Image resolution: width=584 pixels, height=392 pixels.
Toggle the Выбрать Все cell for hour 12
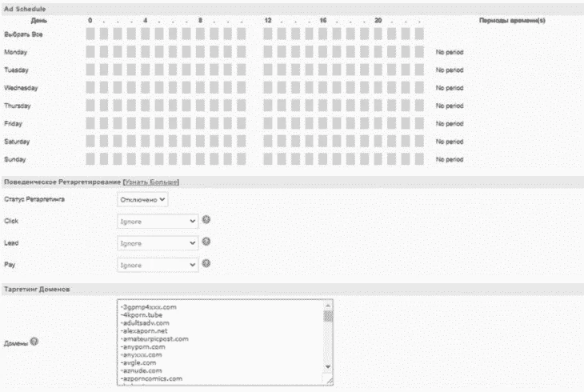coord(268,34)
